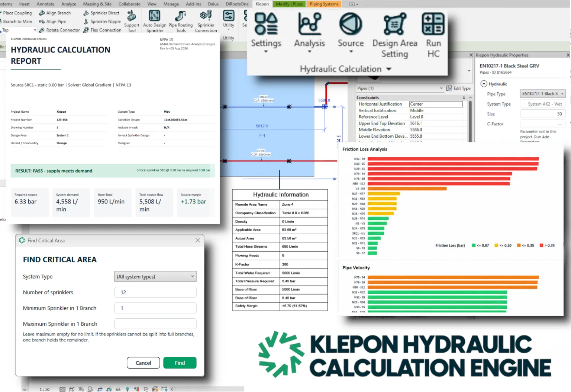Click the Edit Type button
Viewport: 571px width, 392px height.
click(x=458, y=89)
